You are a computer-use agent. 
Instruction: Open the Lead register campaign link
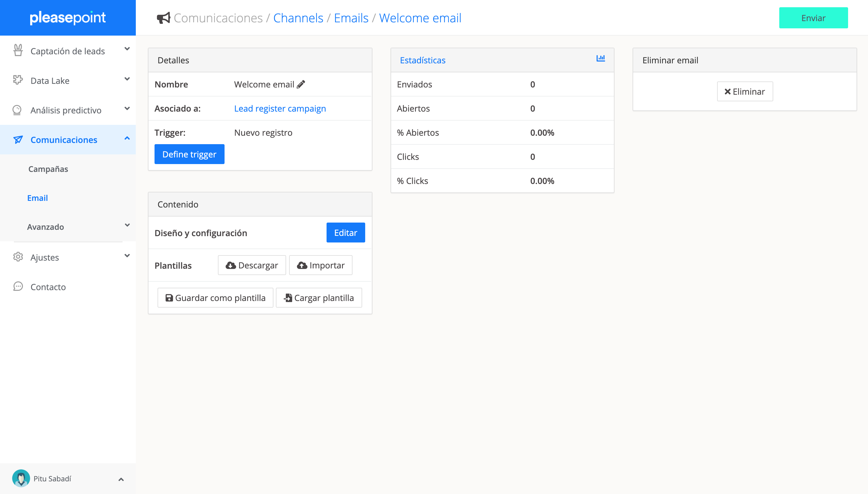(x=280, y=108)
